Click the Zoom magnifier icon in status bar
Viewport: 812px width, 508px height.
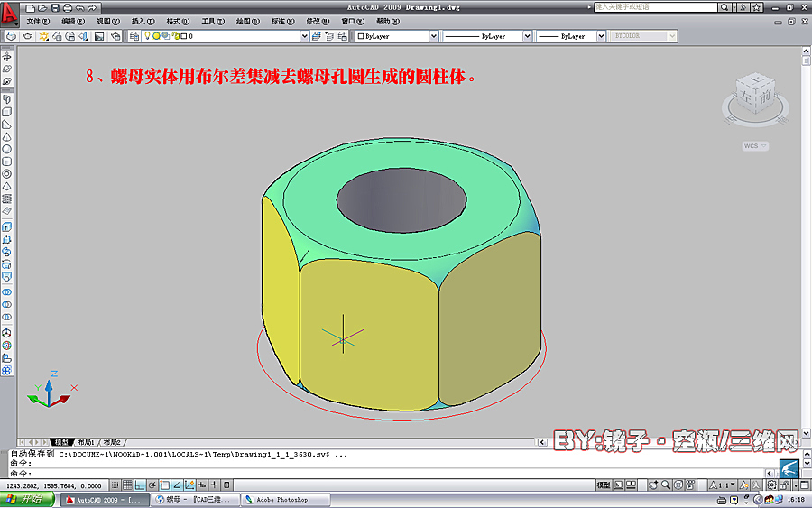coord(666,485)
